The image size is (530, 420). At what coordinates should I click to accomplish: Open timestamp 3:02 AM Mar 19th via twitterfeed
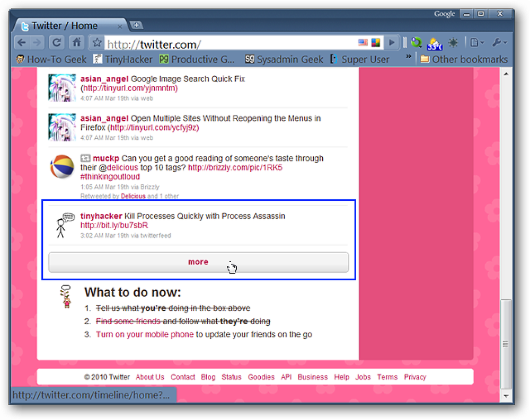(x=126, y=236)
